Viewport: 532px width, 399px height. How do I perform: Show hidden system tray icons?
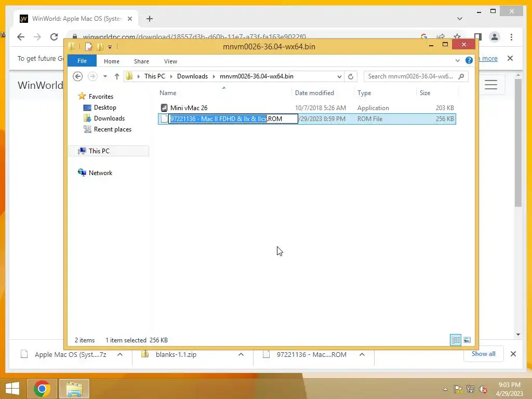point(445,389)
